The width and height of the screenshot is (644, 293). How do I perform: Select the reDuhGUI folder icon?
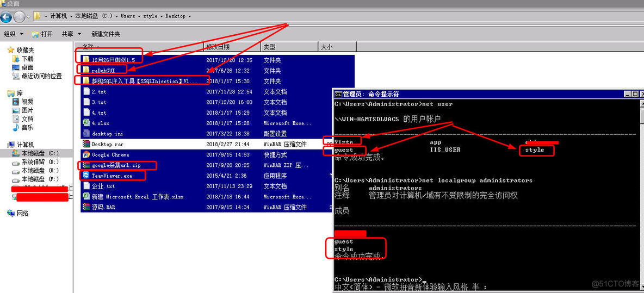pos(86,71)
